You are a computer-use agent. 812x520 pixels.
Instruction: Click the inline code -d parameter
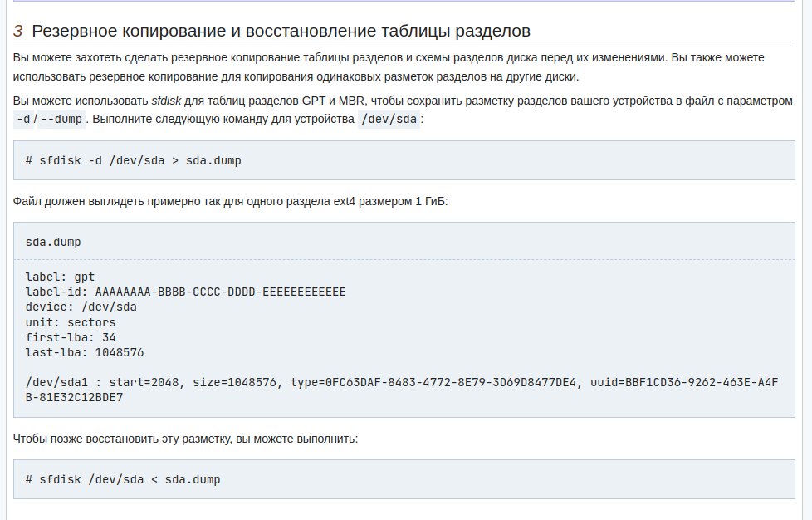click(x=25, y=119)
